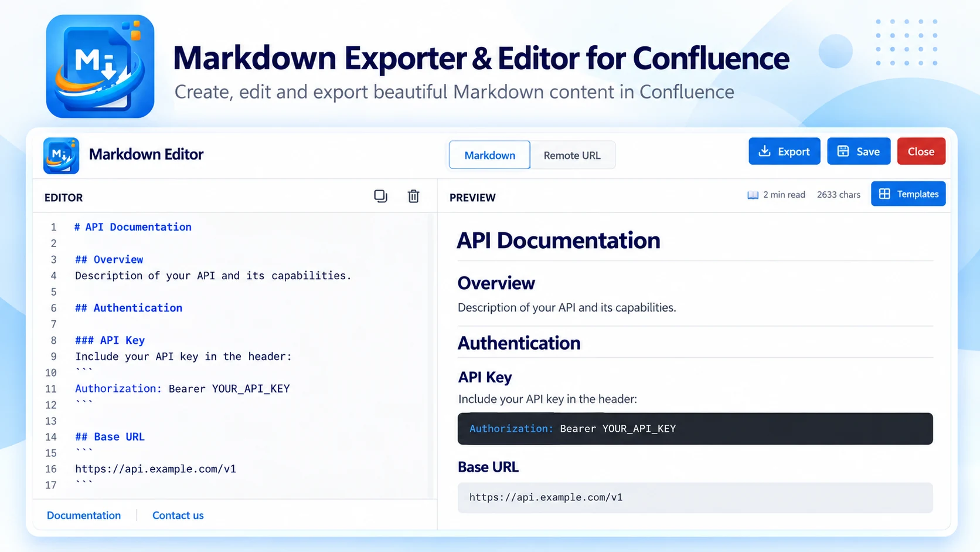Screen dimensions: 980x552
Task: Click the 'Markdown Editor' title text
Action: coord(146,154)
